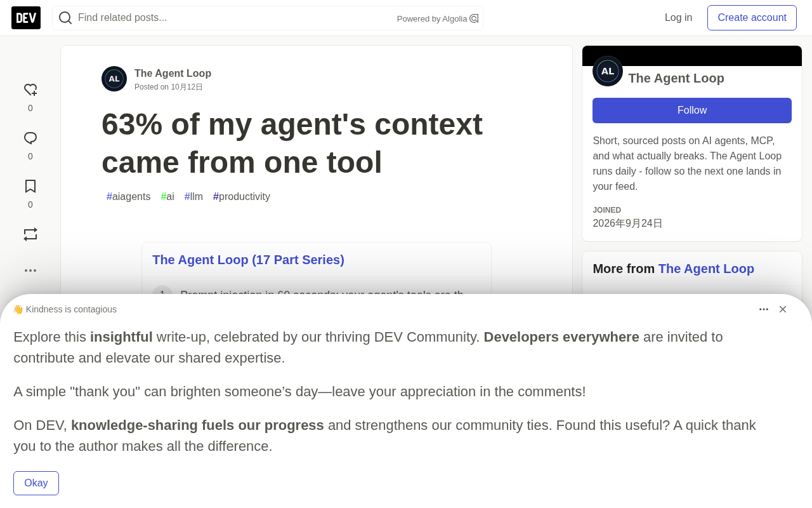Open the #productivity tag
Screen dimensions: 812x508
242,197
